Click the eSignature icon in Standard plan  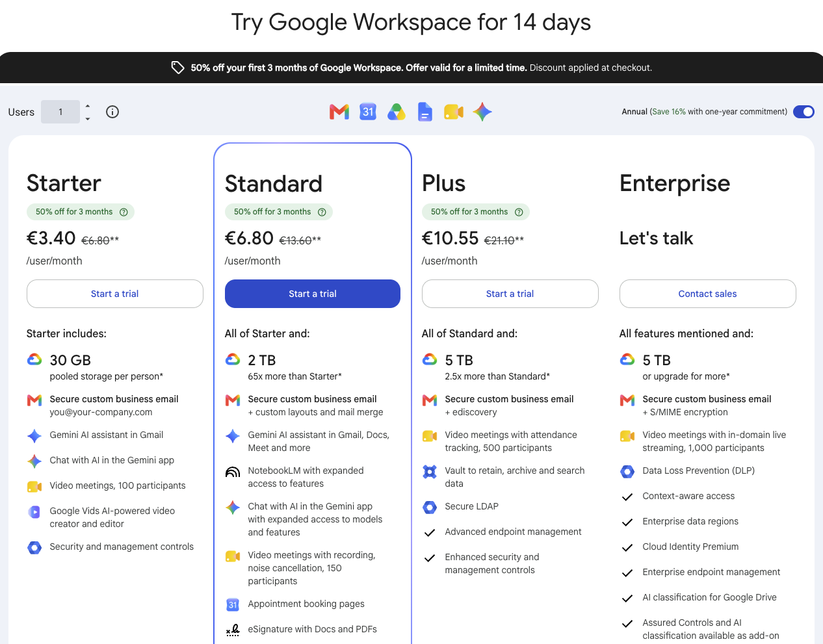click(x=233, y=630)
